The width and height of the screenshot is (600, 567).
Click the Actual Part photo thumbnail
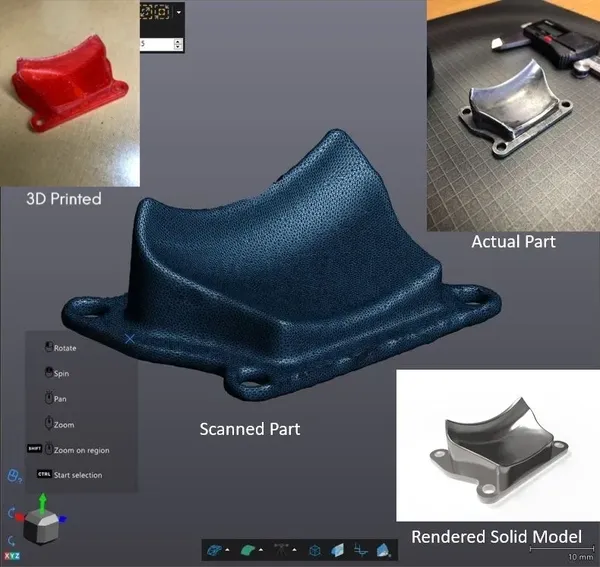click(513, 116)
